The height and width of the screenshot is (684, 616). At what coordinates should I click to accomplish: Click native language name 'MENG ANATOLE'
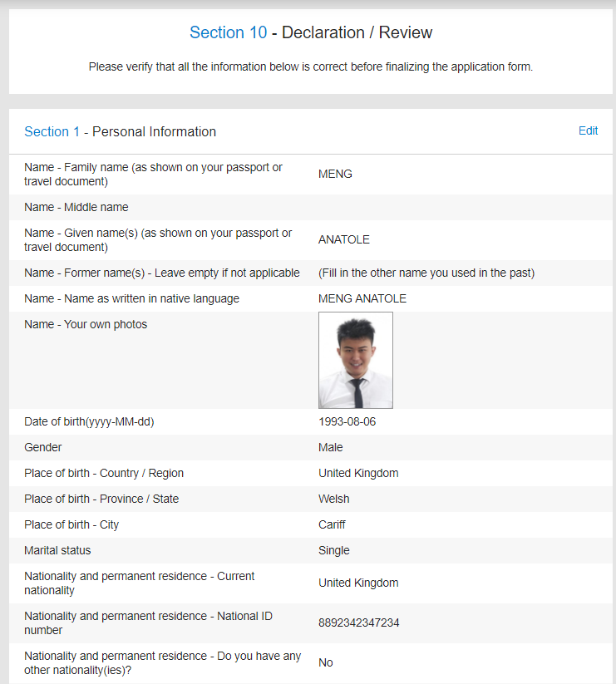(x=362, y=299)
